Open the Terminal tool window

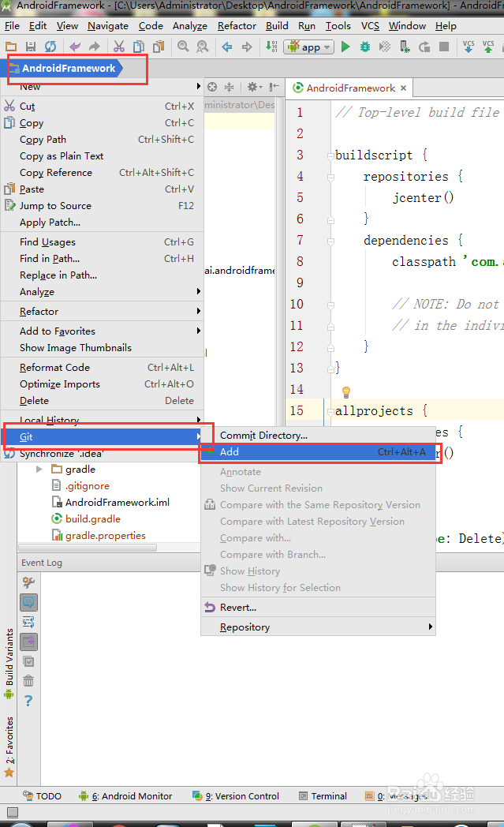[323, 796]
